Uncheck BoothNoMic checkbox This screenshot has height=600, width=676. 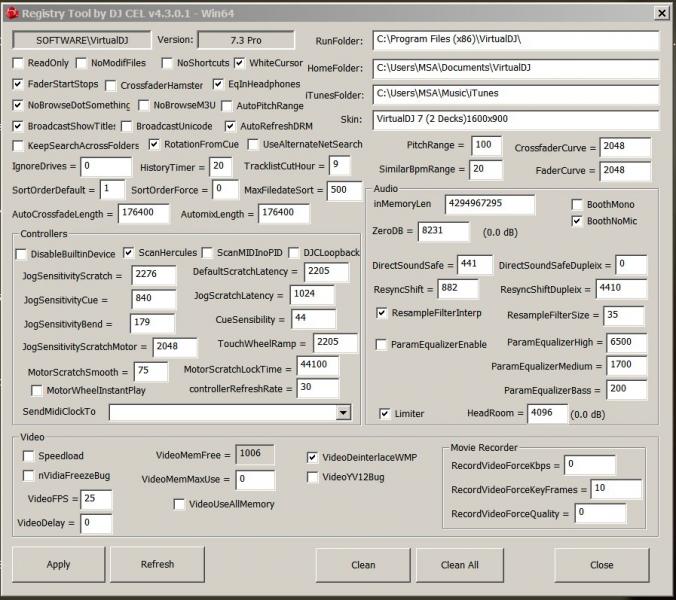pyautogui.click(x=577, y=221)
